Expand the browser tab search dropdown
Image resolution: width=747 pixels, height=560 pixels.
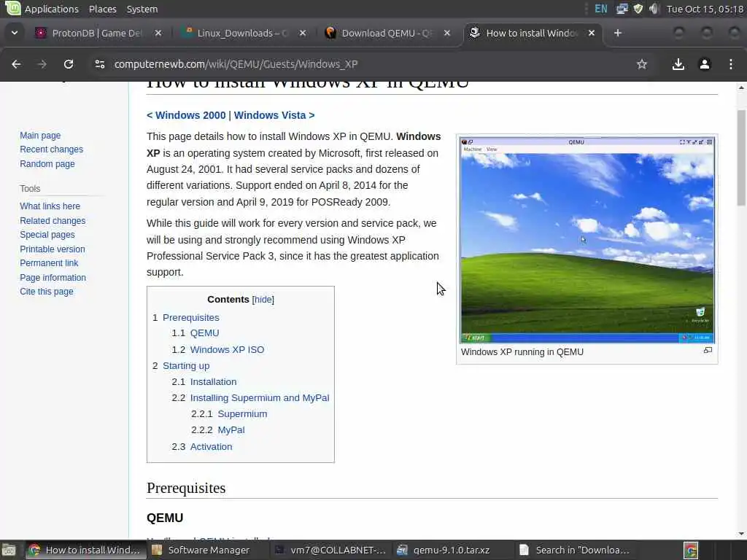15,33
